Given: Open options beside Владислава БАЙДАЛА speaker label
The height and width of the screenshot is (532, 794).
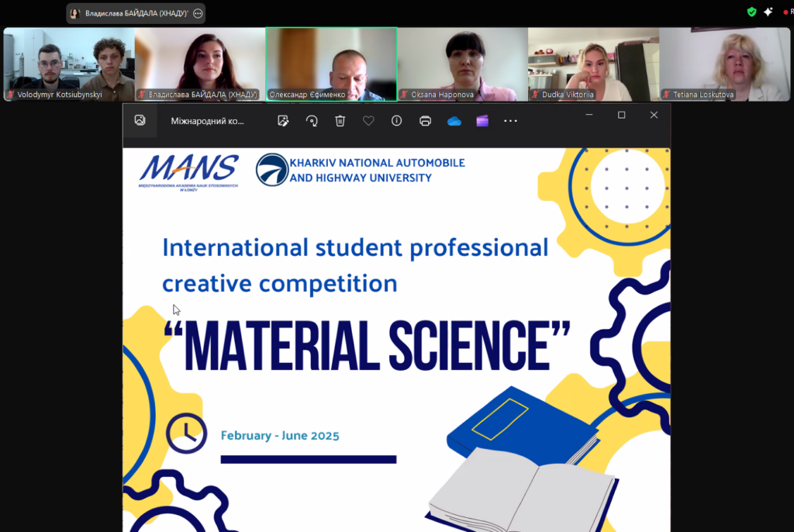Looking at the screenshot, I should click(198, 13).
